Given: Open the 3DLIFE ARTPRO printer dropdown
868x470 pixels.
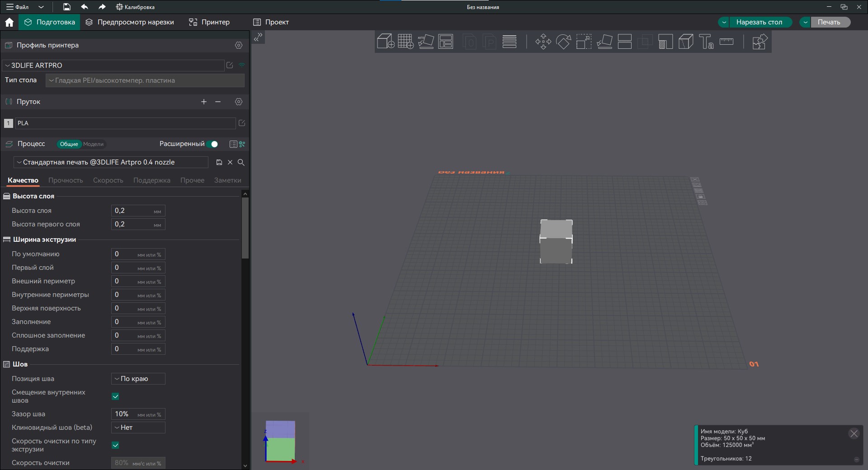Looking at the screenshot, I should pos(113,66).
